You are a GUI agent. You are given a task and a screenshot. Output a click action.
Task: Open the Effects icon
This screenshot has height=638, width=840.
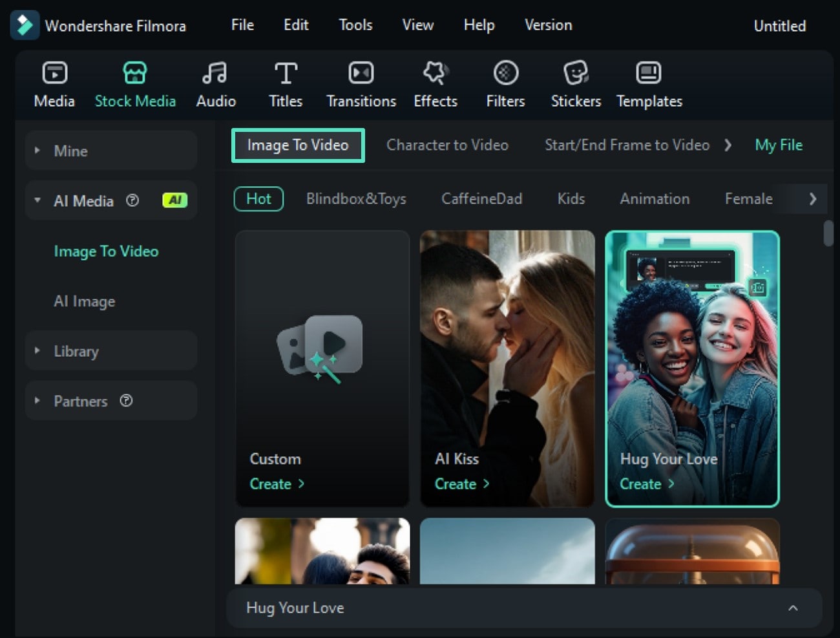pyautogui.click(x=436, y=72)
